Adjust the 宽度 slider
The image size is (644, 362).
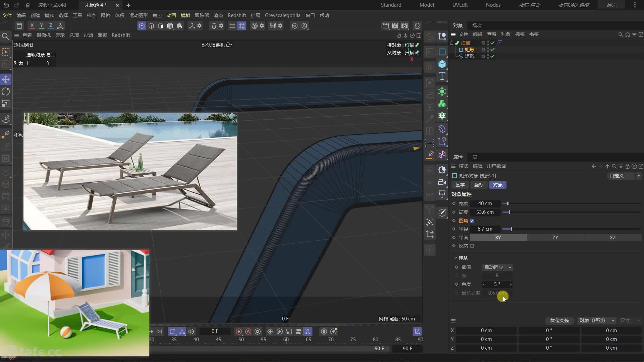[572, 203]
